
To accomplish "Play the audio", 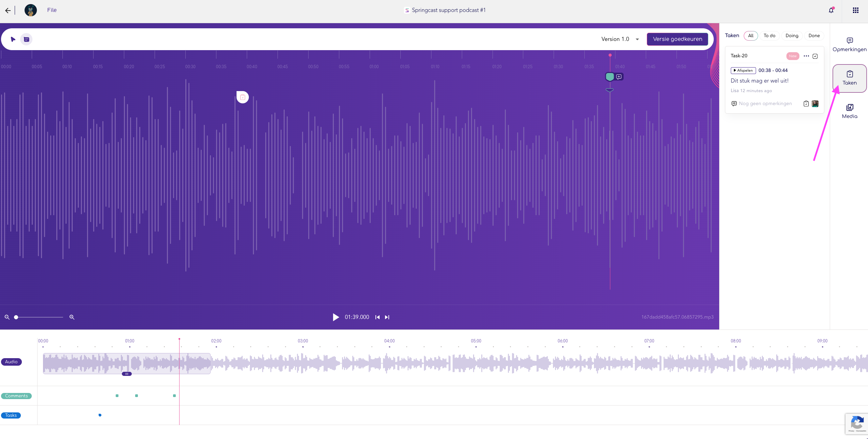I will [336, 317].
